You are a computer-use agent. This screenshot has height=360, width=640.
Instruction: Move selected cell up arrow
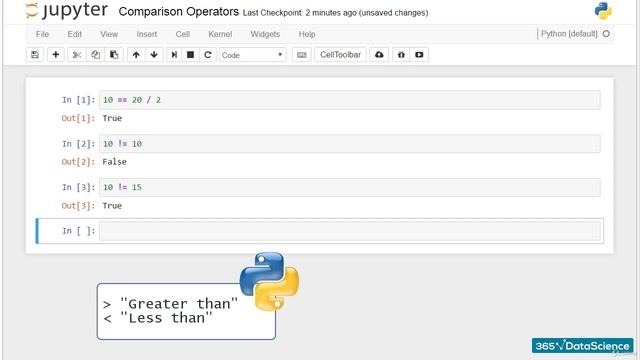(136, 55)
